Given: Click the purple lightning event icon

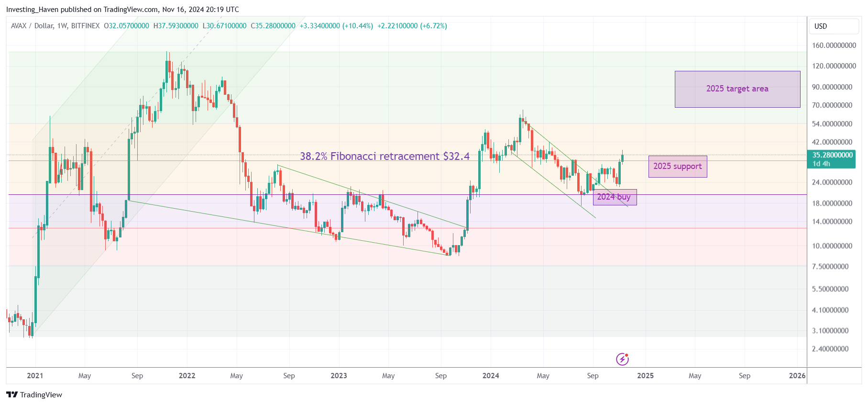Looking at the screenshot, I should click(x=622, y=359).
